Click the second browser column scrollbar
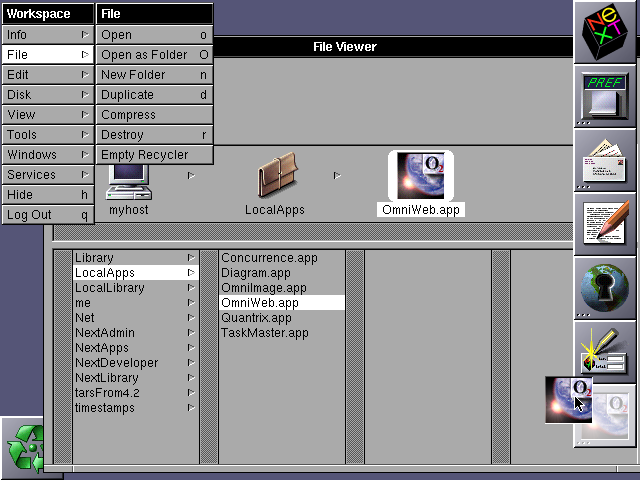 (x=209, y=357)
